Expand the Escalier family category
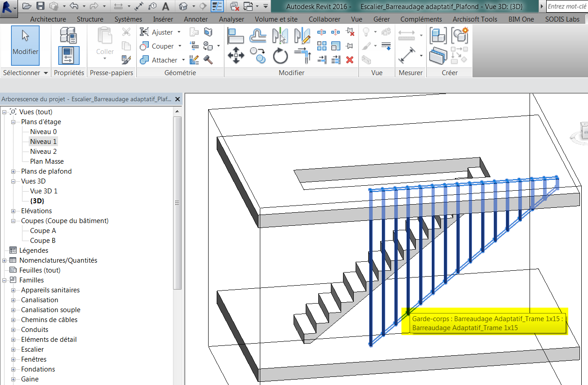This screenshot has height=385, width=588. coord(14,349)
